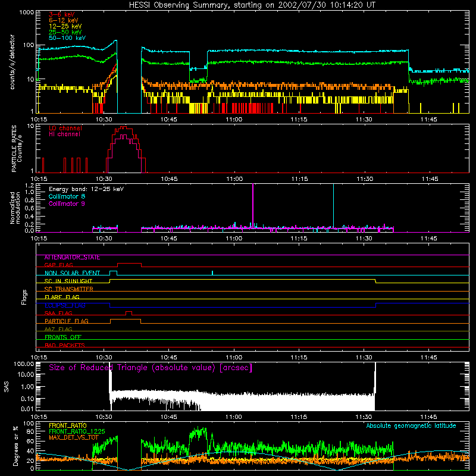Click the BAD_PACKETS flag label

tap(65, 345)
